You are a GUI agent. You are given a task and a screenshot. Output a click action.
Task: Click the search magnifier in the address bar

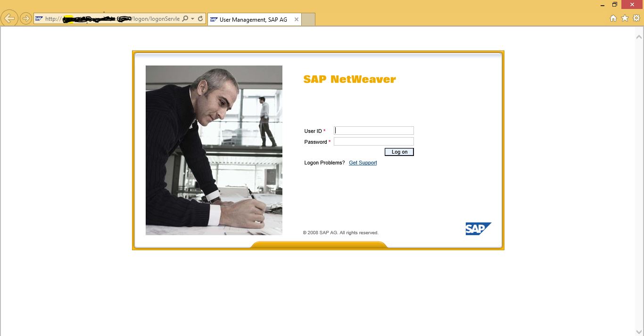[x=186, y=18]
